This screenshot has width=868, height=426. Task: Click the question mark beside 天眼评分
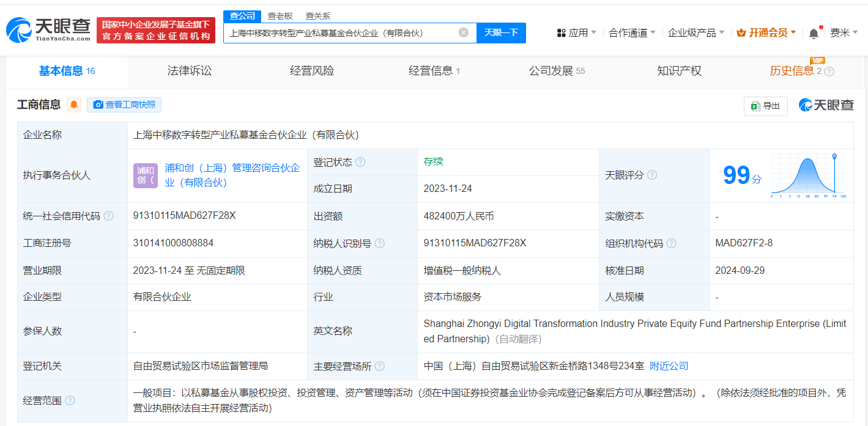[x=652, y=175]
